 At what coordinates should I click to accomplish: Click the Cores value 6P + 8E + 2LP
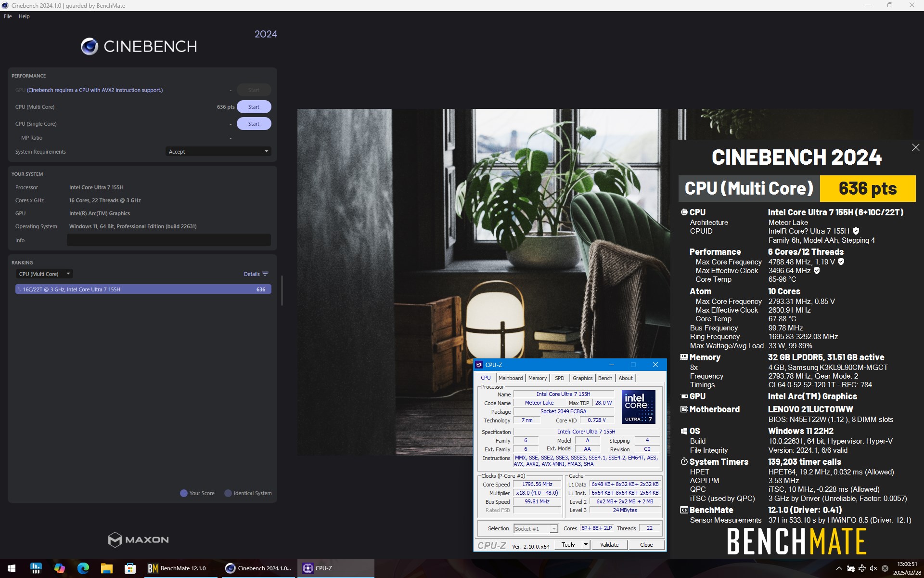[x=596, y=528]
